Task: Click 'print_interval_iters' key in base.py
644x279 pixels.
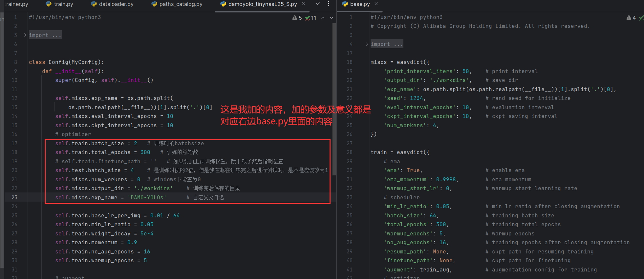Action: click(x=420, y=71)
